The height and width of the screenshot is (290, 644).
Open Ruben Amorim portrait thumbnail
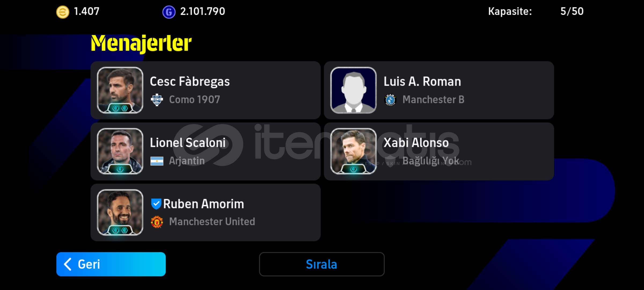tap(120, 212)
